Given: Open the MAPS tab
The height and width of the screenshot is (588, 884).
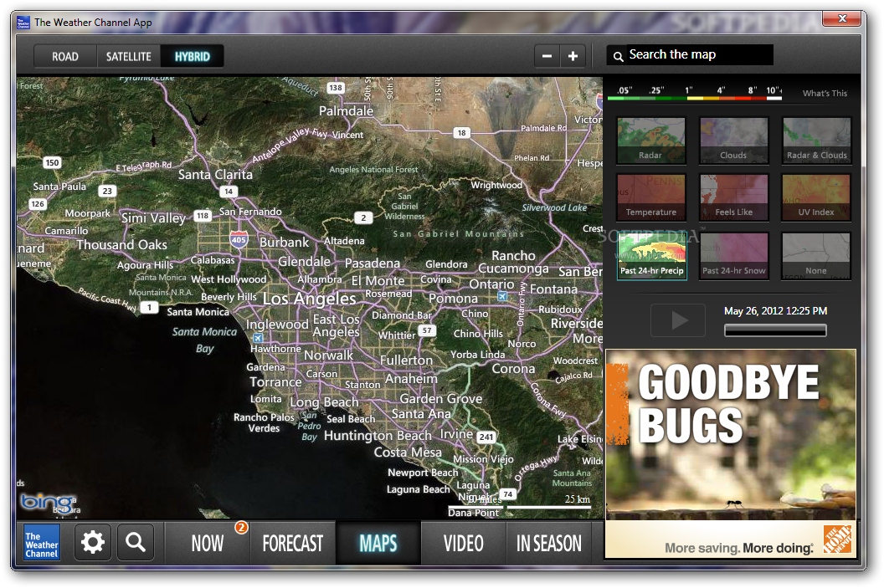Looking at the screenshot, I should click(378, 543).
